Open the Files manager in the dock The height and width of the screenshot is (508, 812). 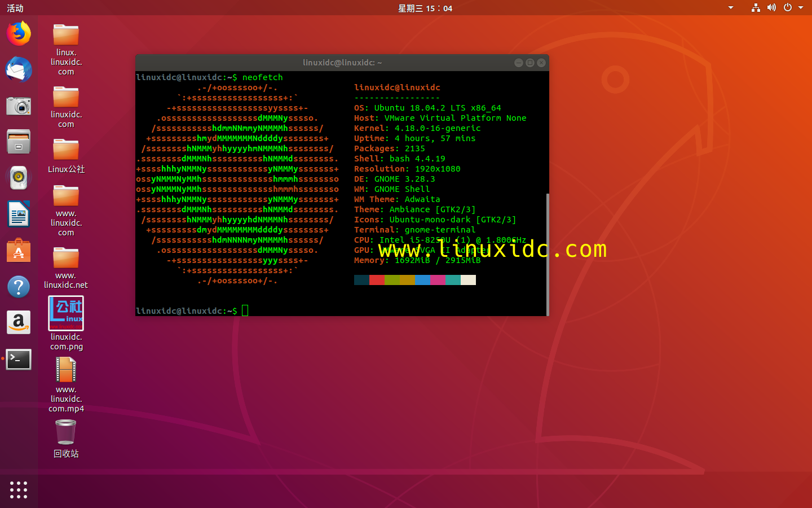click(19, 142)
